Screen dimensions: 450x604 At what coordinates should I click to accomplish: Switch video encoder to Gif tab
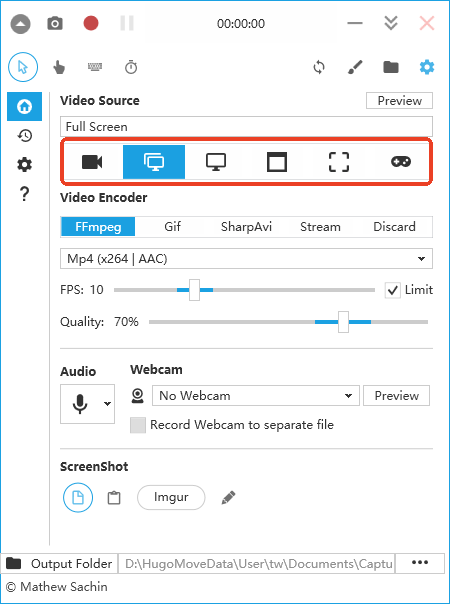click(x=172, y=226)
